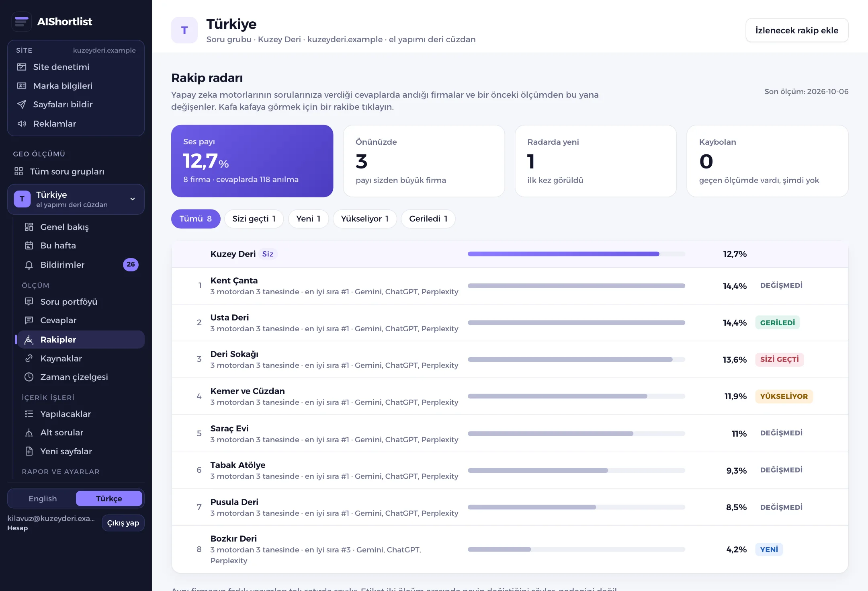Click the Çıkış yap button
Image resolution: width=868 pixels, height=591 pixels.
pyautogui.click(x=123, y=523)
